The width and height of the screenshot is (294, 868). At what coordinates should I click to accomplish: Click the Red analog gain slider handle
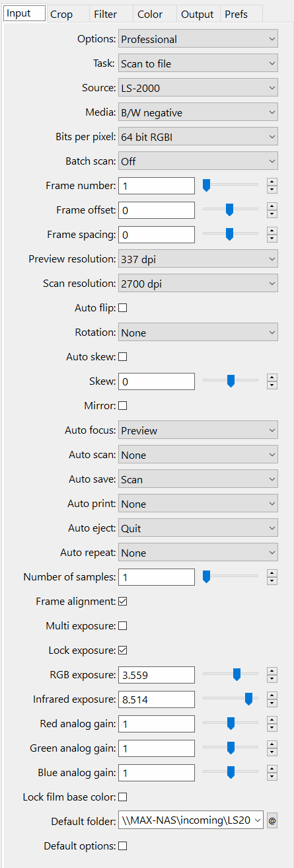tap(231, 724)
